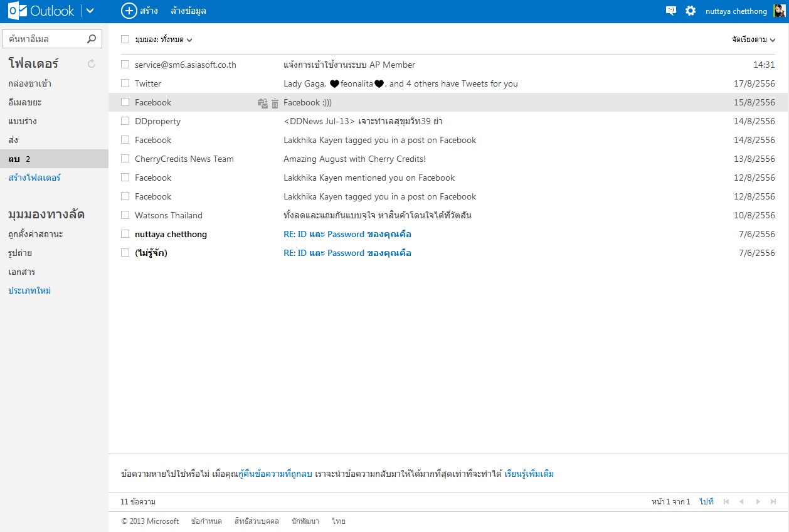Open the กล่องขาเข้า inbox folder
The width and height of the screenshot is (789, 532).
(30, 83)
